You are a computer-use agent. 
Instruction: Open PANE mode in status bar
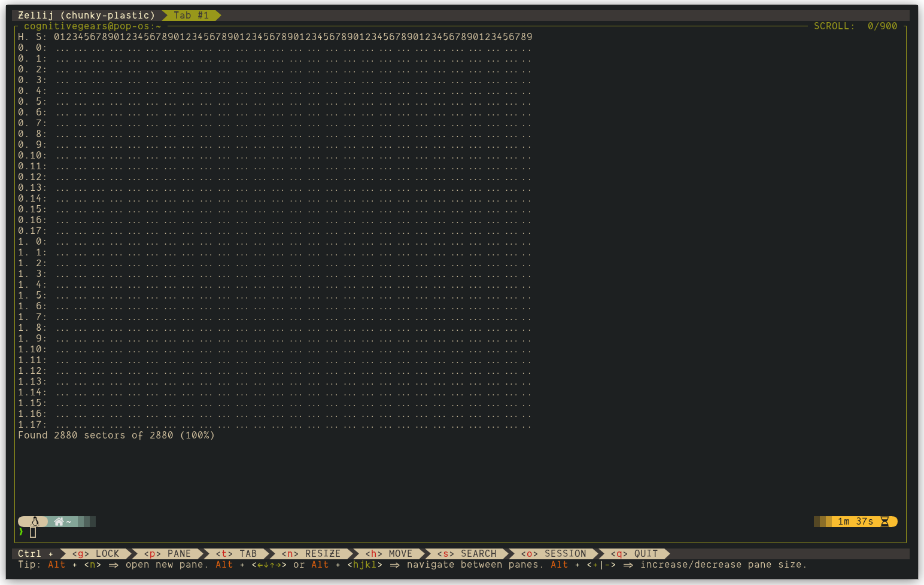168,554
